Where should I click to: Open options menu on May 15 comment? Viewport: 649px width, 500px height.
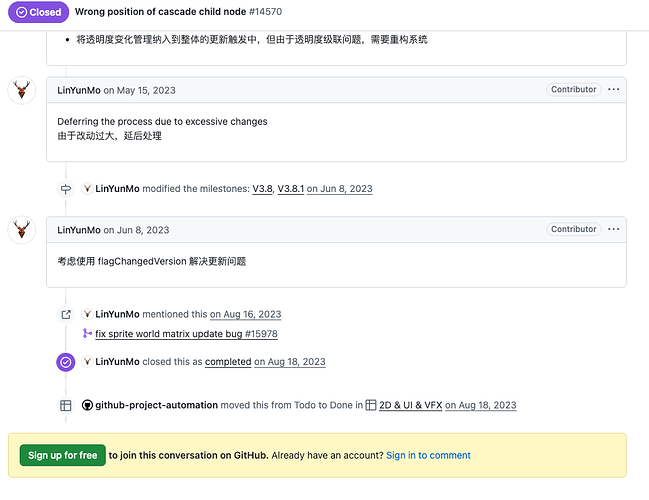[x=614, y=90]
